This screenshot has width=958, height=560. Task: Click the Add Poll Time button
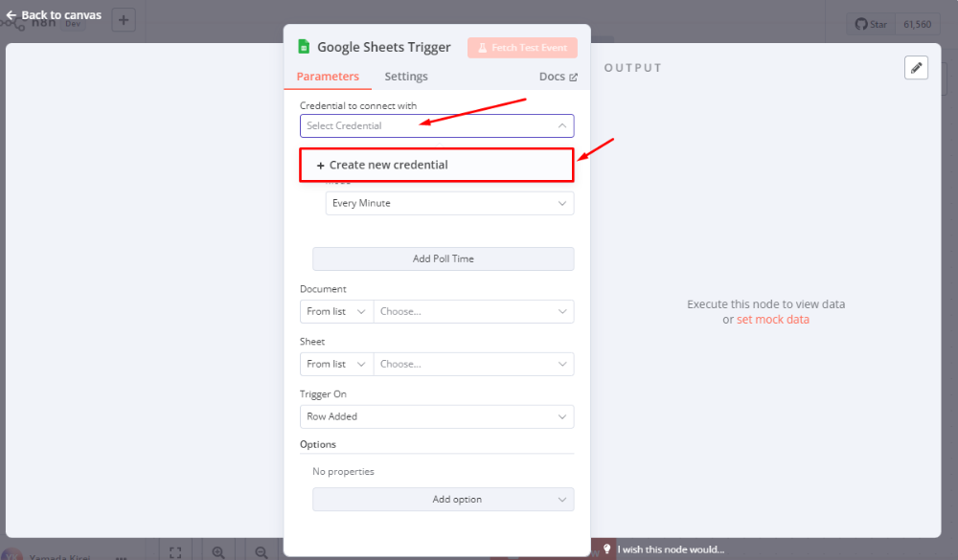click(443, 258)
